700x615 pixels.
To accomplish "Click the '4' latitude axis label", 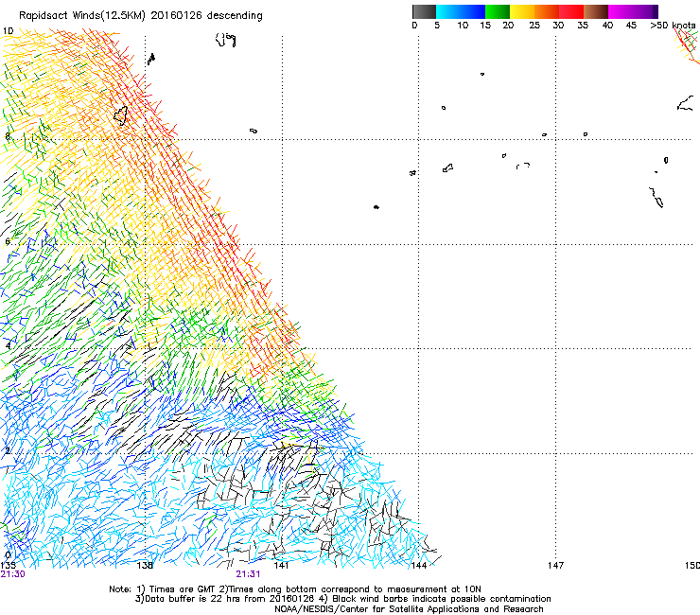I will (x=8, y=345).
